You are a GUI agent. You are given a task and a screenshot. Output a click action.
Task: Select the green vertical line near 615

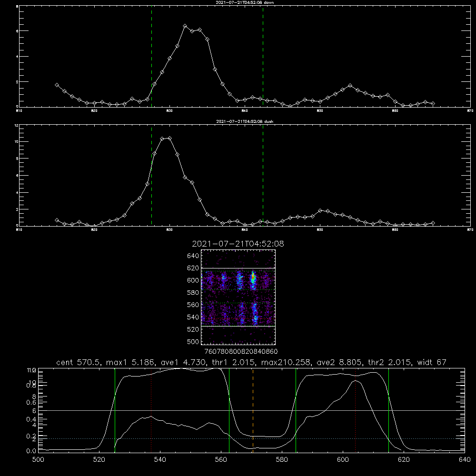388,410
